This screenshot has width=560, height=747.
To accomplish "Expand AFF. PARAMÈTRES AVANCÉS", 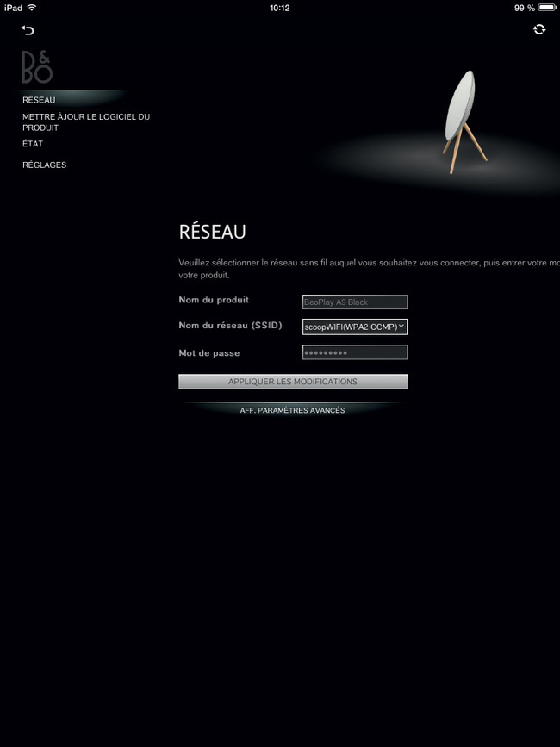I will click(292, 410).
